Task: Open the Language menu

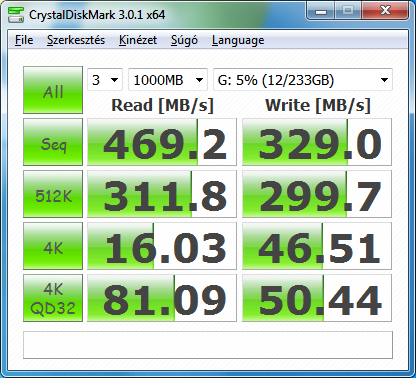Action: coord(238,40)
